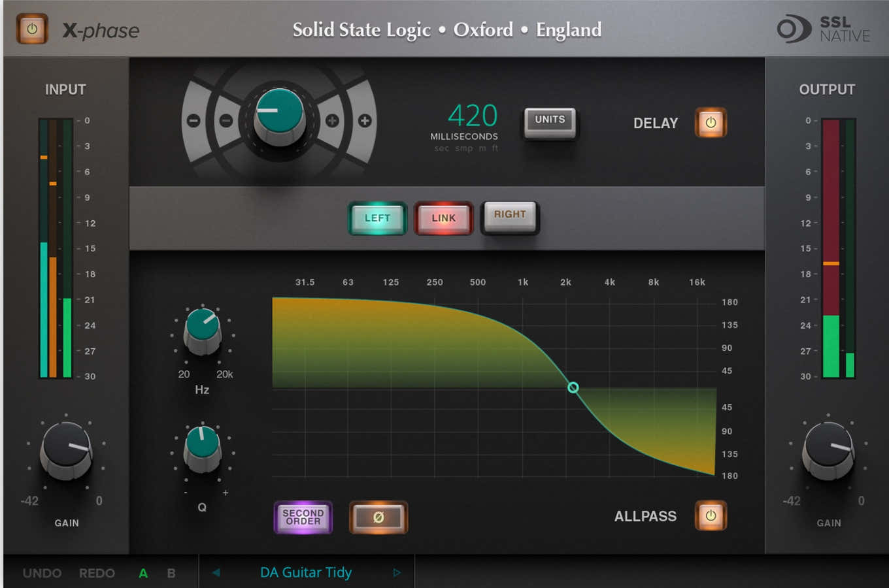Click the input GAIN knob
Screen dimensions: 889x588
coord(66,450)
